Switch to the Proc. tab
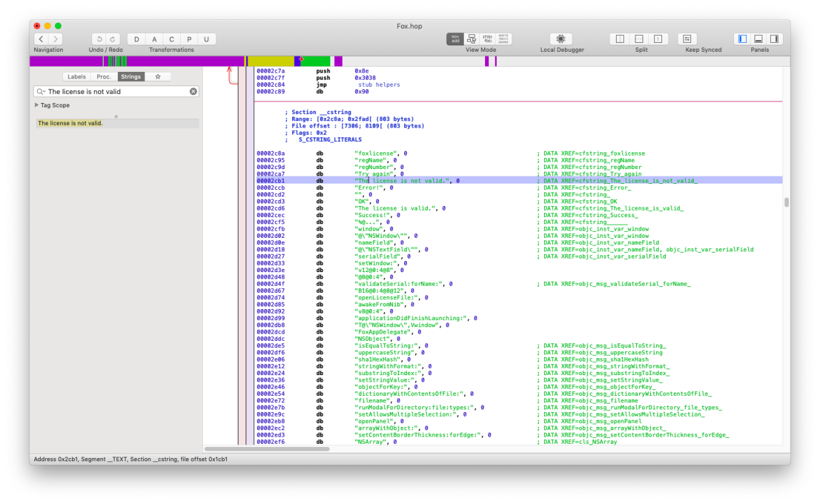 (x=104, y=76)
